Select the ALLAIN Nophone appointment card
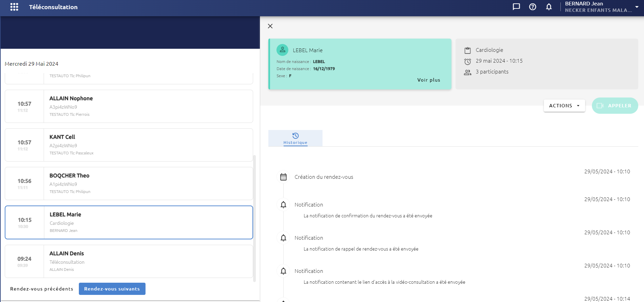Screen dimensions: 644x302 tap(129, 106)
